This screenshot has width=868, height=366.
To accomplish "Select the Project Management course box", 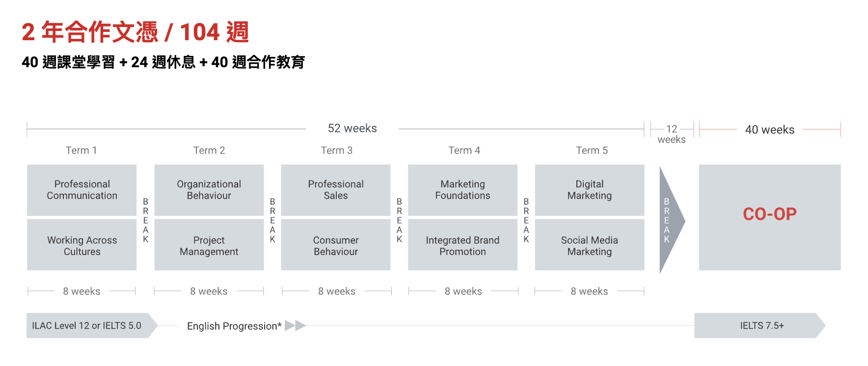I will point(209,245).
